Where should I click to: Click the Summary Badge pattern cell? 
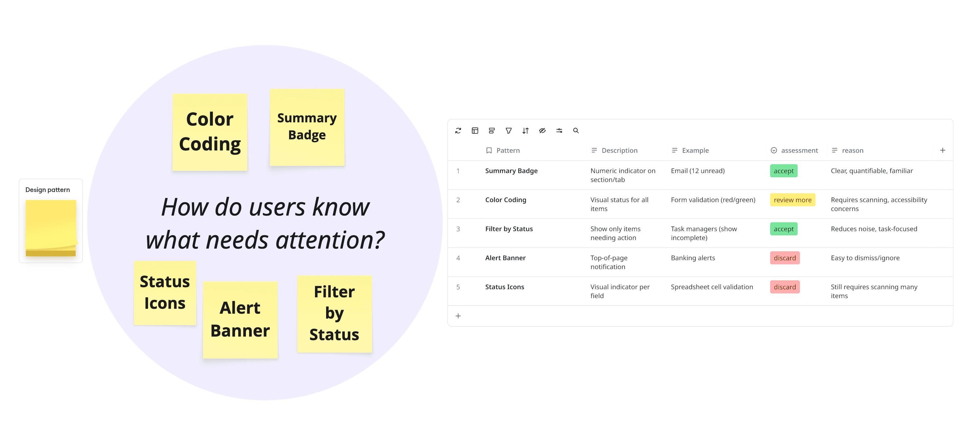(x=511, y=171)
